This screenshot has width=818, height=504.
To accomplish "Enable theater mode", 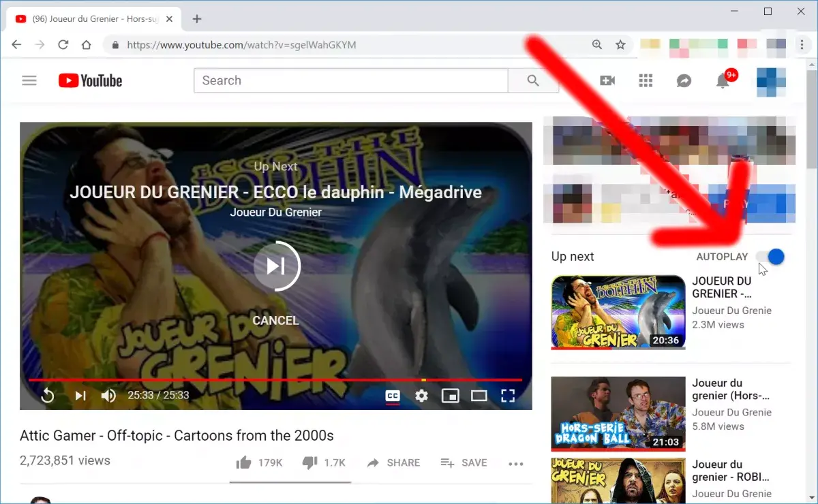I will pyautogui.click(x=479, y=395).
